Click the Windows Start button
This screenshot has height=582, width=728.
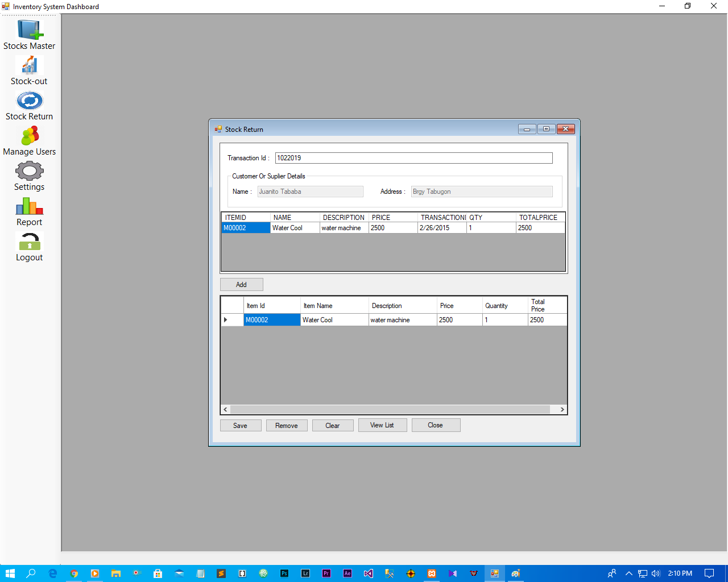(x=10, y=573)
